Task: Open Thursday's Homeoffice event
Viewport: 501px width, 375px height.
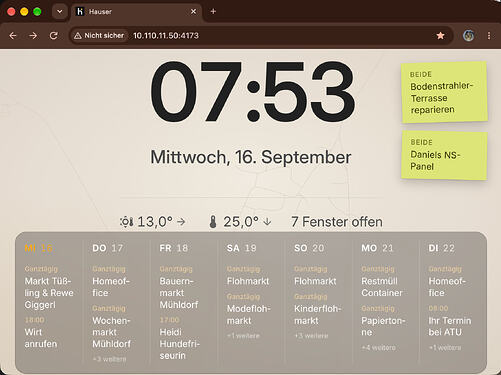Action: point(111,281)
